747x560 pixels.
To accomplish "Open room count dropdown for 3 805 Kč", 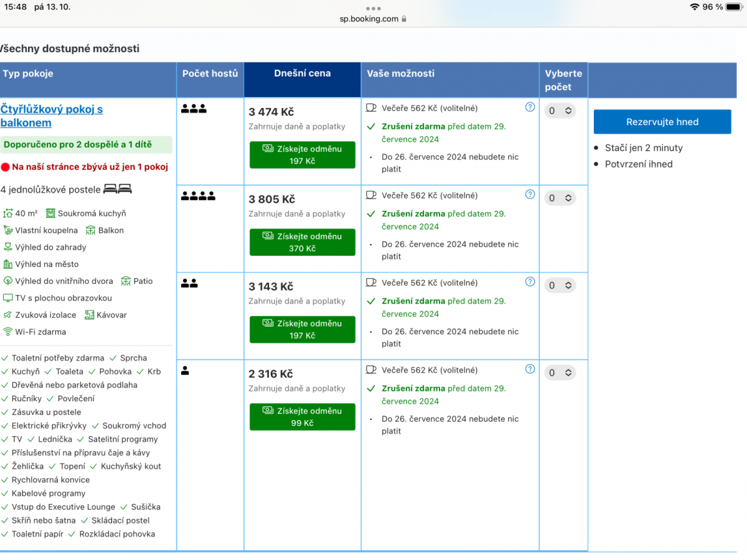I will (x=560, y=198).
